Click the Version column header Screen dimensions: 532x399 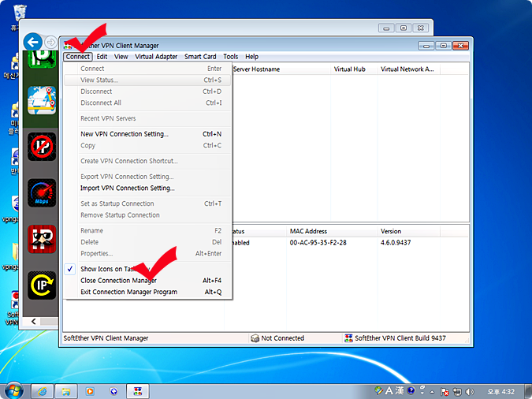click(409, 231)
